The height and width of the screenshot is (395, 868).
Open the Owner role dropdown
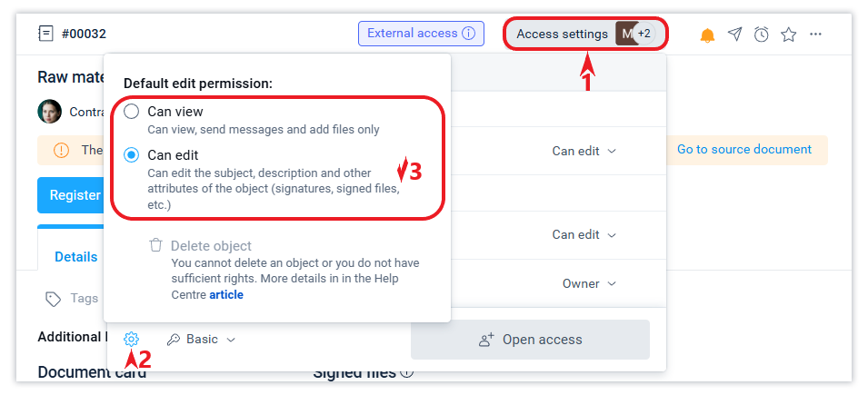[590, 284]
